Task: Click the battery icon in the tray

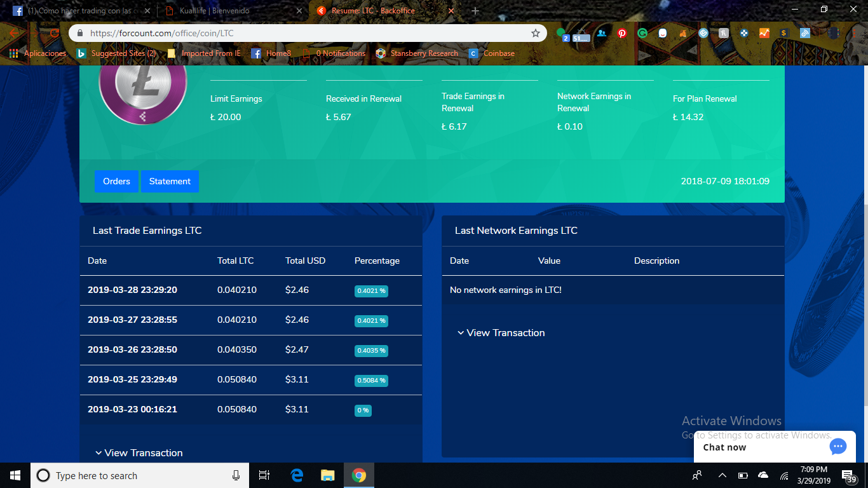Action: click(743, 475)
